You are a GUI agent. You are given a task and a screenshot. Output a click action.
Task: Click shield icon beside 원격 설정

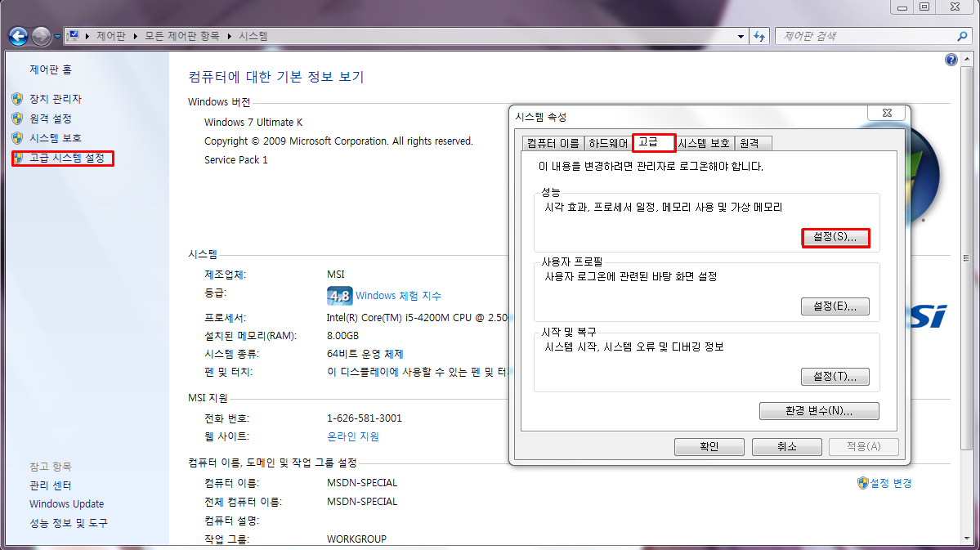17,118
